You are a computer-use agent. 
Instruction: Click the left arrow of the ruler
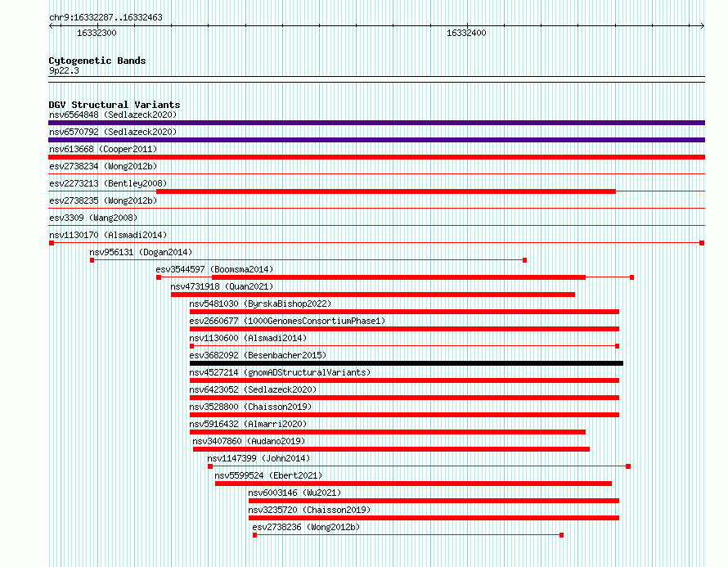pos(51,26)
